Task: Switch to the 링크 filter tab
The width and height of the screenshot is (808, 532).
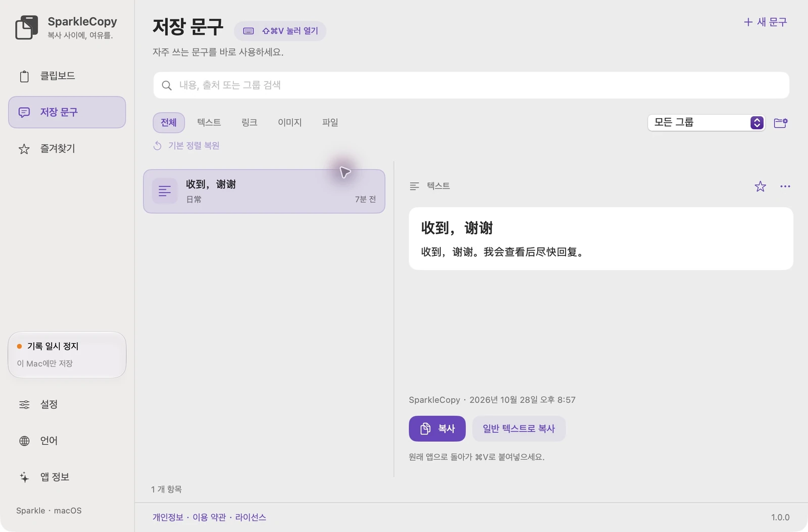Action: (249, 123)
